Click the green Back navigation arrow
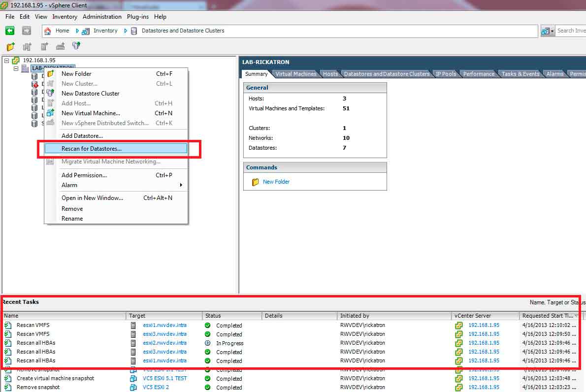 [10, 31]
